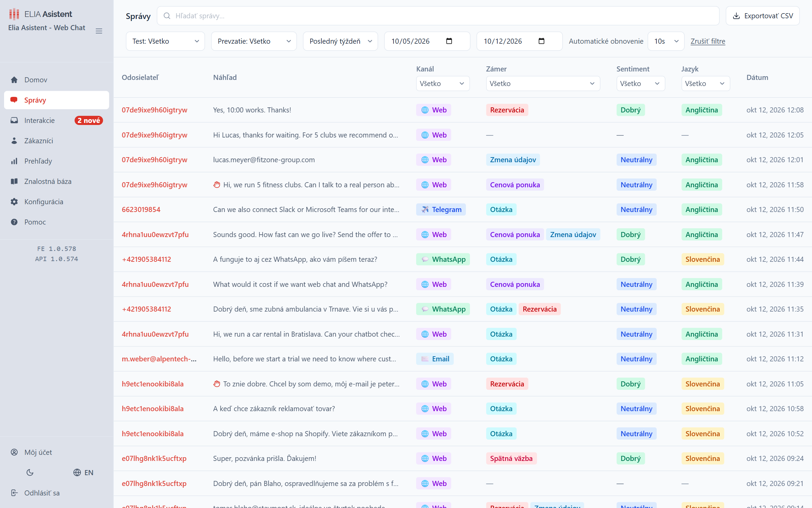Viewport: 812px width, 508px height.
Task: Click the home icon next to Domov
Action: click(x=14, y=80)
